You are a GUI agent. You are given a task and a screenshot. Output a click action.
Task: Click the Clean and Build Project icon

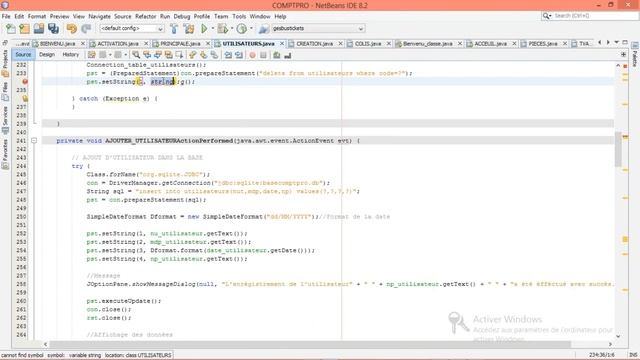(x=189, y=29)
